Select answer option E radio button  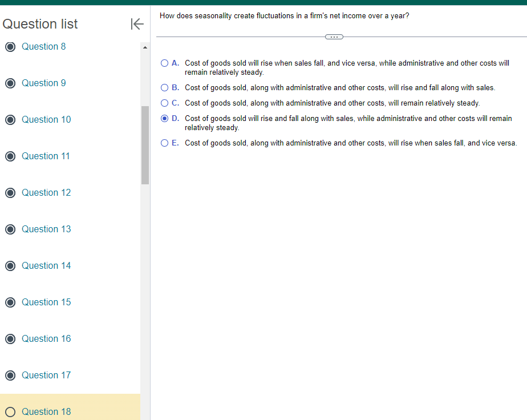click(x=164, y=143)
